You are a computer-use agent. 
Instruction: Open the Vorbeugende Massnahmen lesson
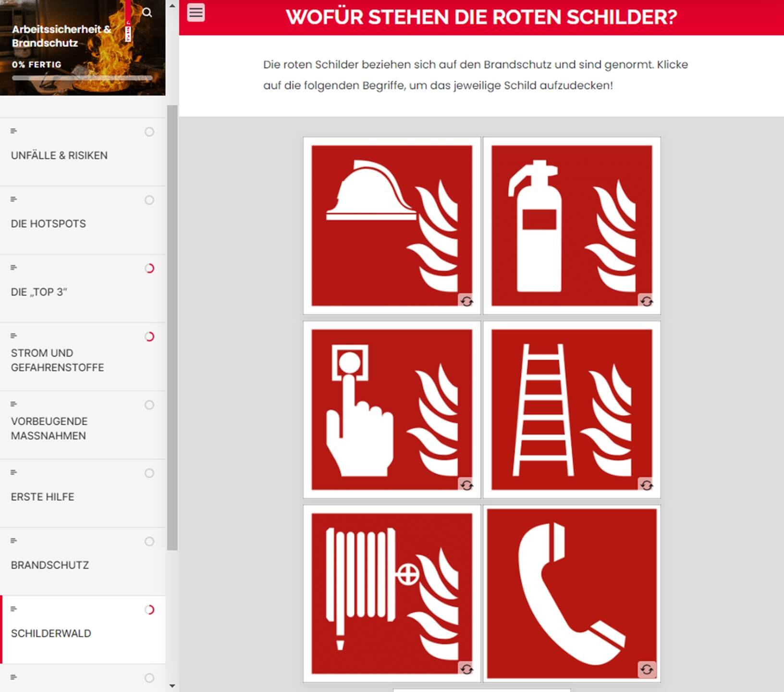point(83,425)
